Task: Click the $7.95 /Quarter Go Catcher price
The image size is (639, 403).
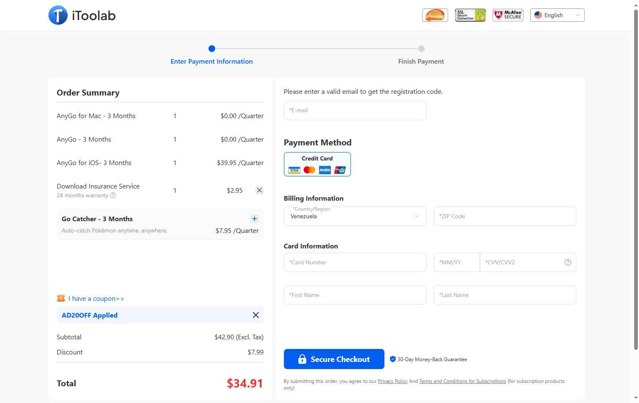Action: click(237, 231)
